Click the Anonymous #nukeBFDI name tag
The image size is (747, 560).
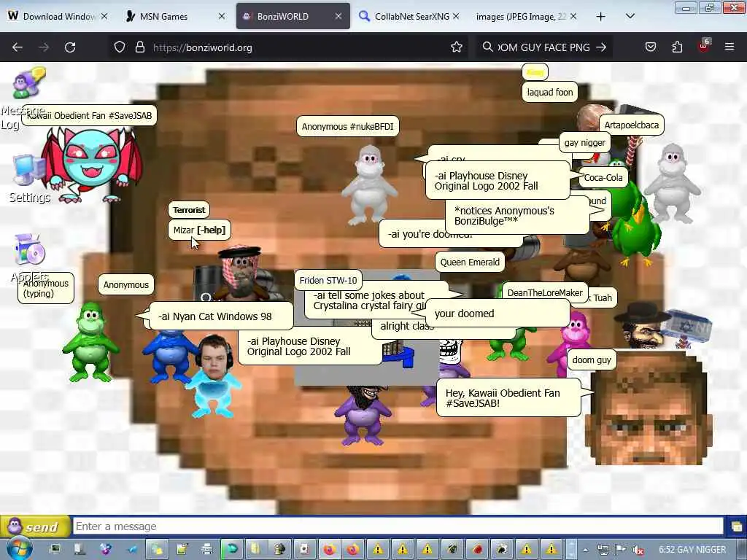(348, 127)
